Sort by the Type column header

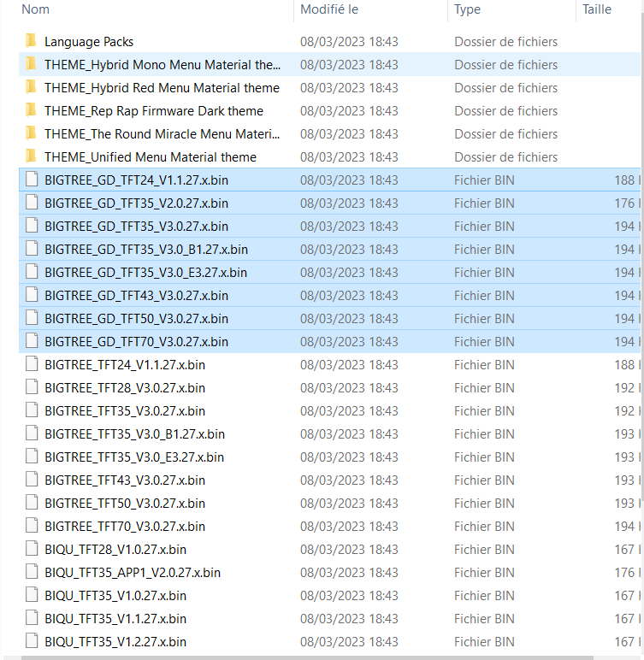pyautogui.click(x=467, y=9)
